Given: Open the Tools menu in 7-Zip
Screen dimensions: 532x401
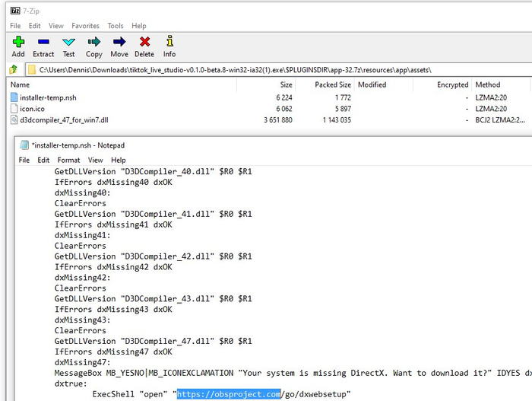Looking at the screenshot, I should (116, 26).
